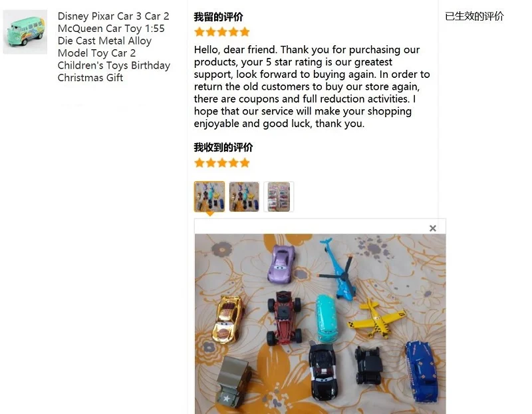532x414 pixels.
Task: Click the green bus product image
Action: tap(25, 32)
